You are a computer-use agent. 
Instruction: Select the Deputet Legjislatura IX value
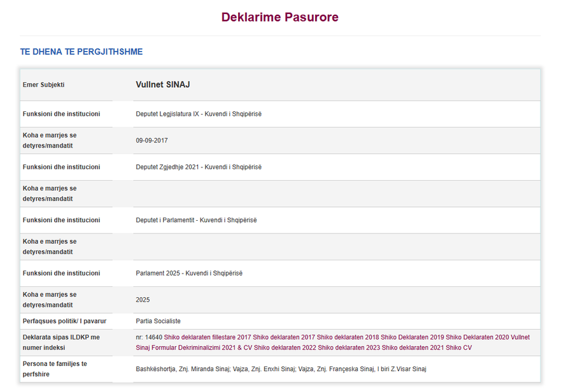pos(199,114)
